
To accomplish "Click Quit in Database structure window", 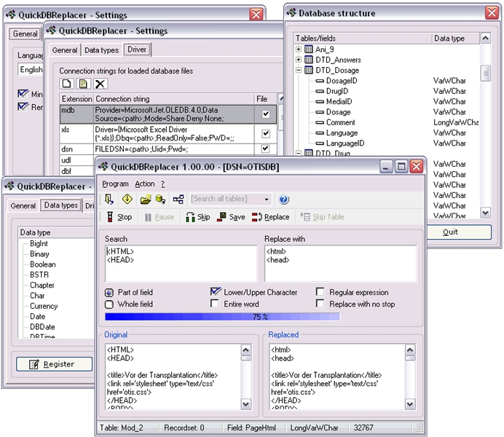I will pos(449,232).
